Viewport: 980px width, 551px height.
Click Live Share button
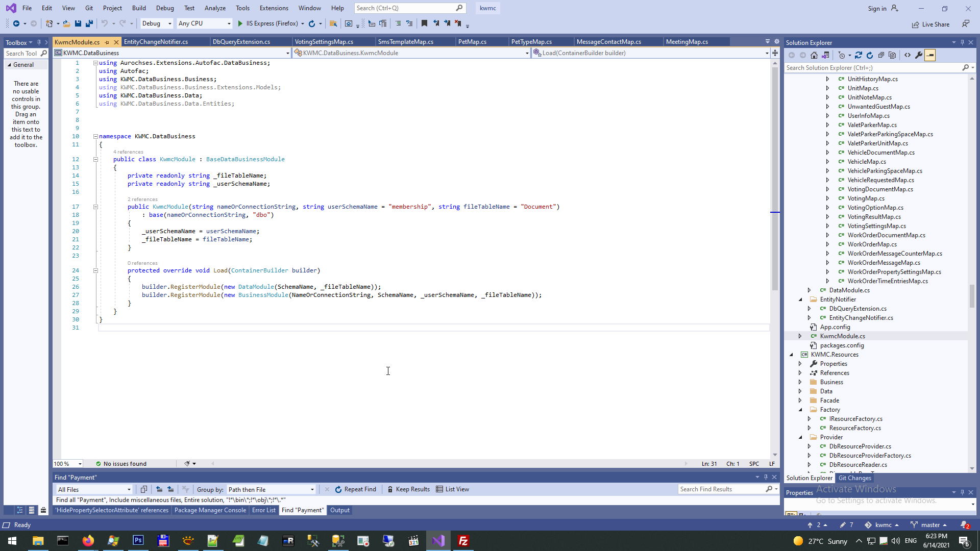pos(930,24)
